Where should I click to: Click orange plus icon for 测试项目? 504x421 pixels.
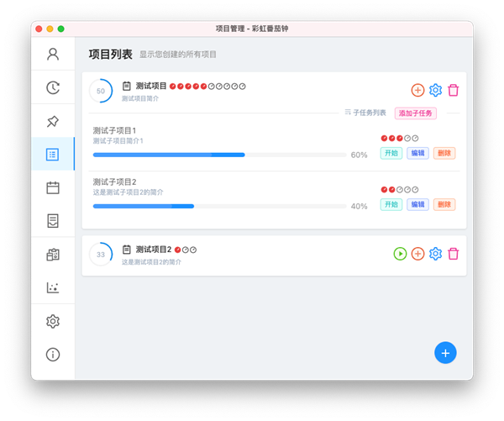[417, 90]
